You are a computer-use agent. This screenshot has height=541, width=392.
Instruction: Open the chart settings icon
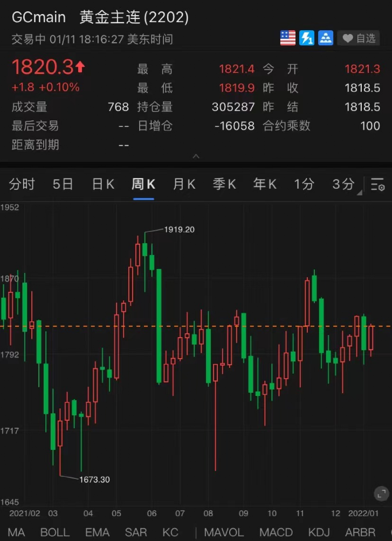click(378, 184)
